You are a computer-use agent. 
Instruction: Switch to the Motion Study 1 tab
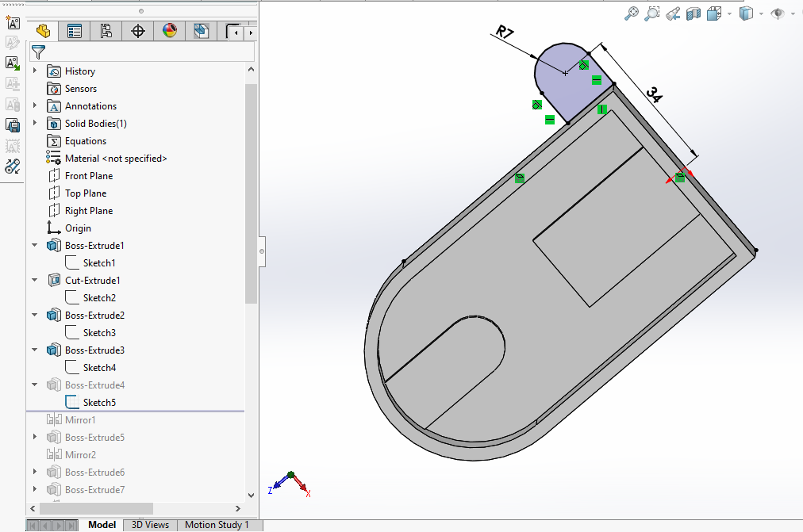pyautogui.click(x=217, y=525)
